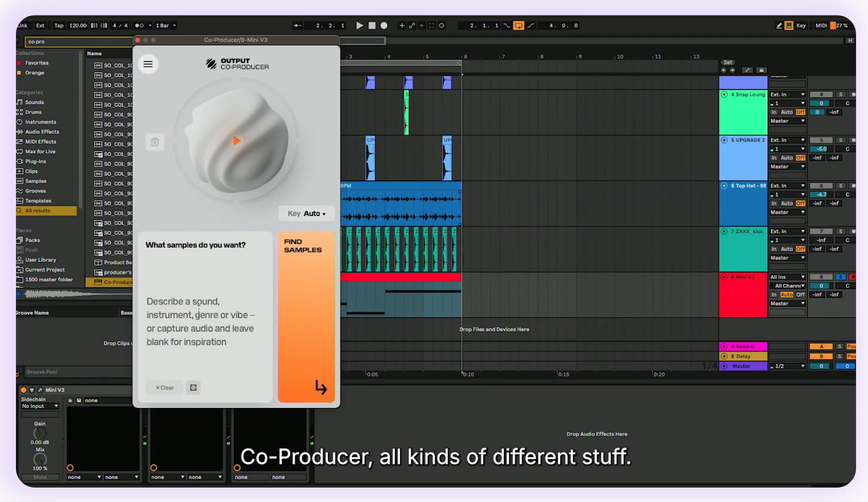This screenshot has height=502, width=868.
Task: Click the Mute button in Mini V3 device
Action: tap(40, 477)
